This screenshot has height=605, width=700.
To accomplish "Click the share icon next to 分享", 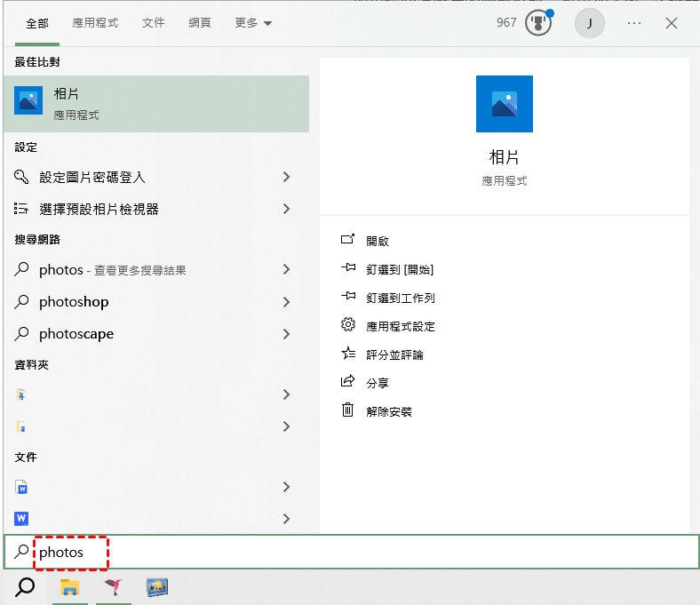I will [x=347, y=381].
